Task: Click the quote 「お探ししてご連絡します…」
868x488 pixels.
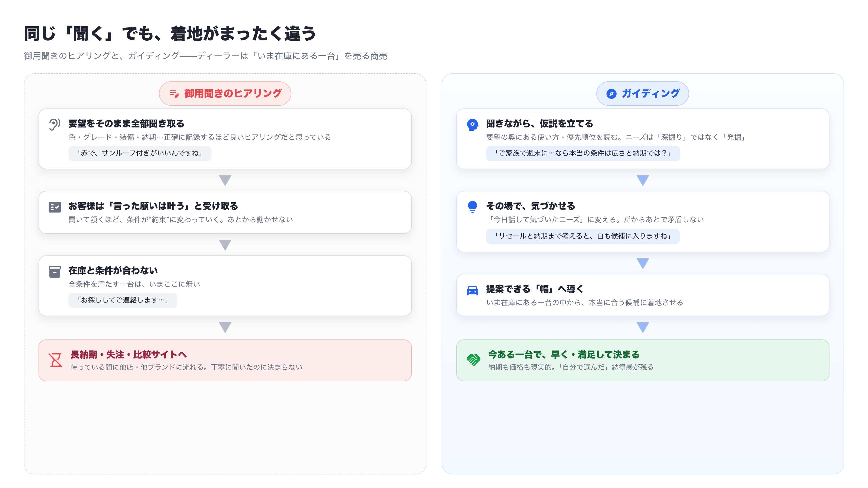Action: 123,300
